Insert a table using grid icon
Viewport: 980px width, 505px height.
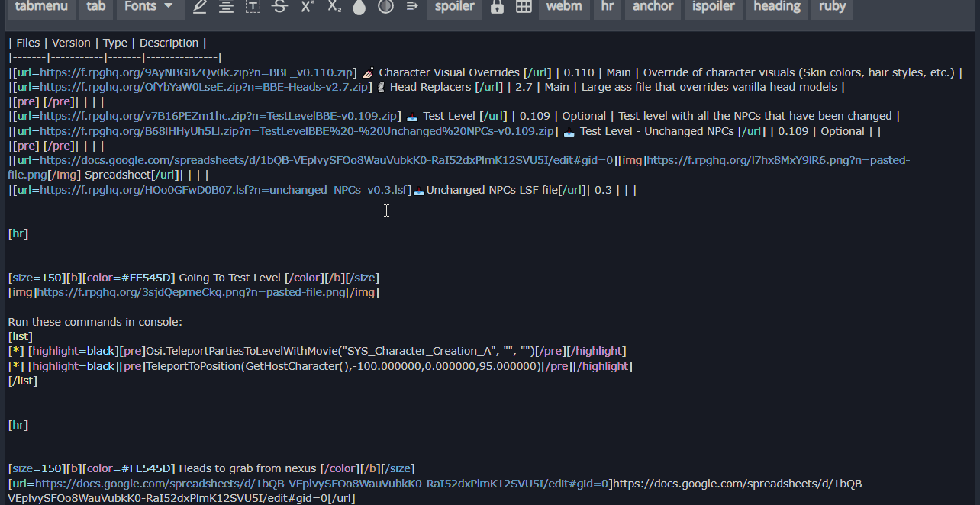(524, 7)
